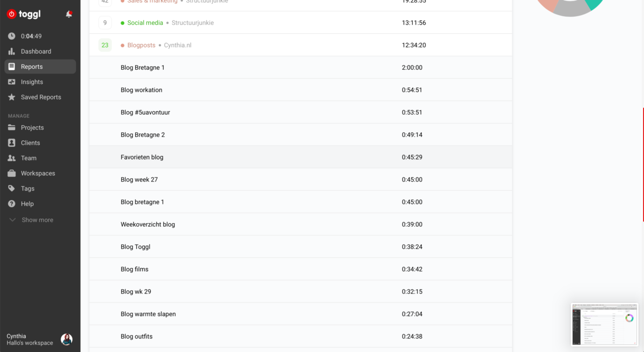
Task: Open Projects folder icon
Action: coord(12,128)
